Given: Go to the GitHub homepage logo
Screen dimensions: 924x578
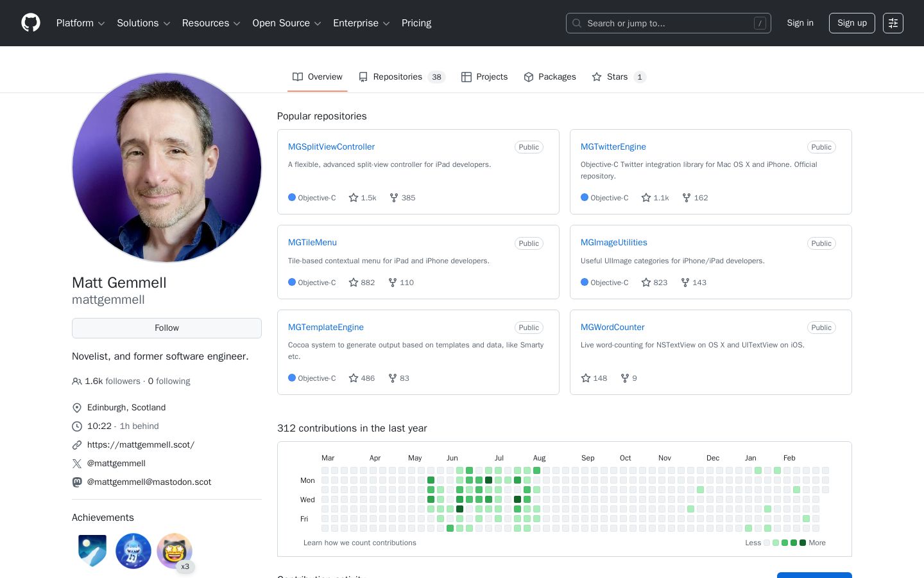Looking at the screenshot, I should [31, 23].
